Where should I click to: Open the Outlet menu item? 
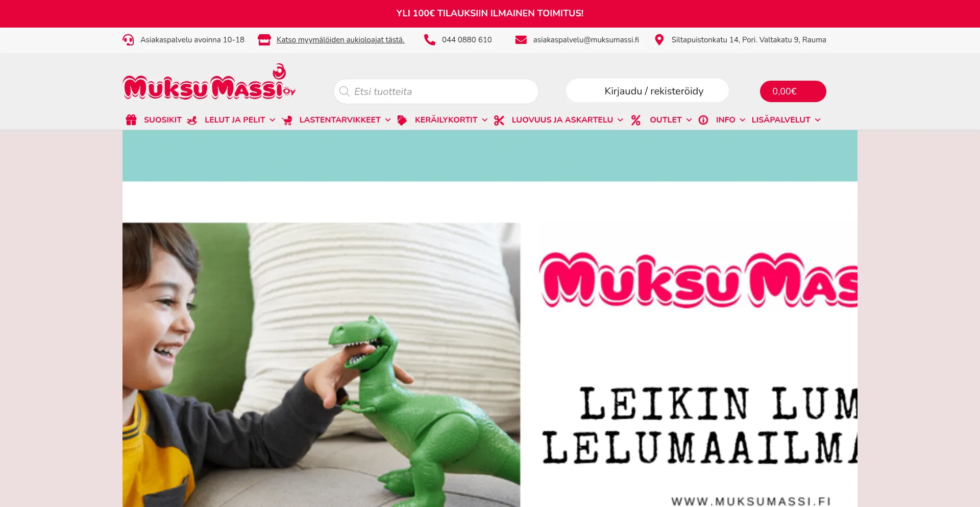click(666, 120)
